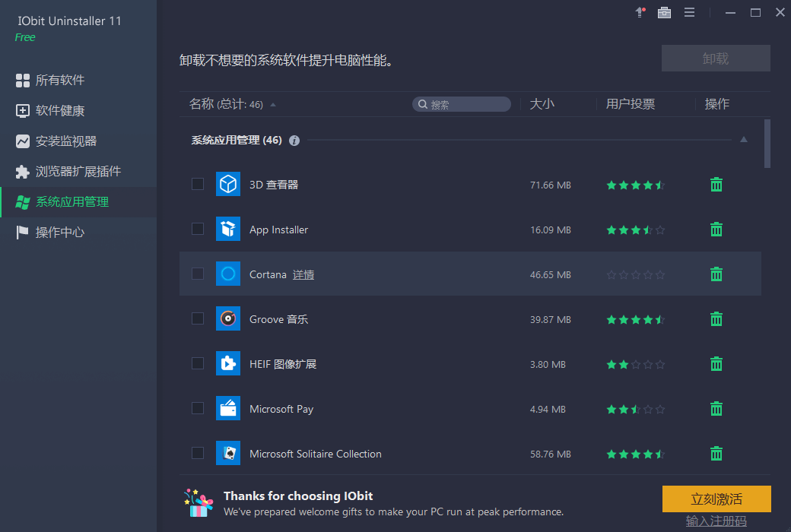Viewport: 791px width, 532px height.
Task: Select the 3.80 MB size value
Action: click(x=548, y=365)
